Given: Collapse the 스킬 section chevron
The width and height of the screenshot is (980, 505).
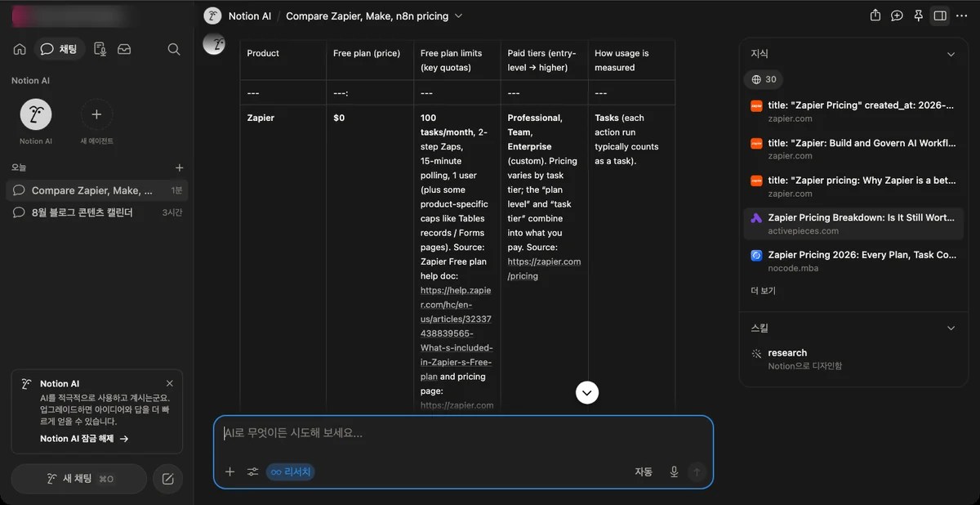Looking at the screenshot, I should coord(951,328).
